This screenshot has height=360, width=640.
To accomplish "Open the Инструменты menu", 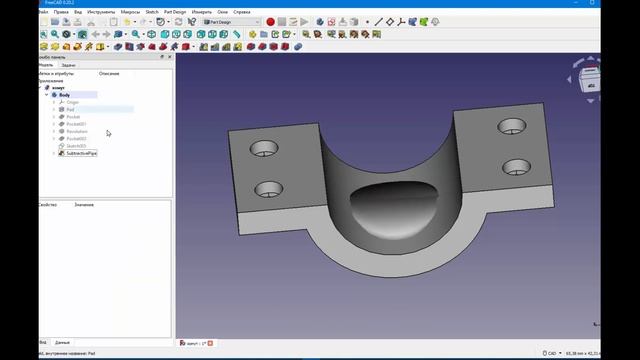I will point(101,12).
